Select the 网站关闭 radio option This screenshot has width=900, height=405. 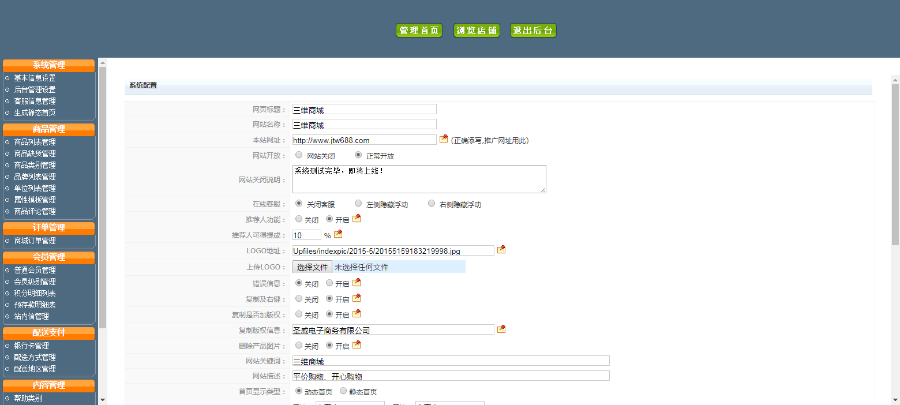298,155
